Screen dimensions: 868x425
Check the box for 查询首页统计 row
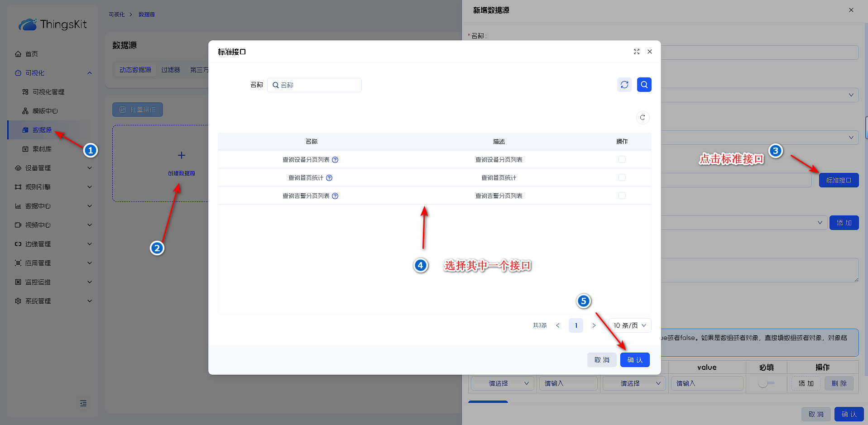tap(622, 177)
